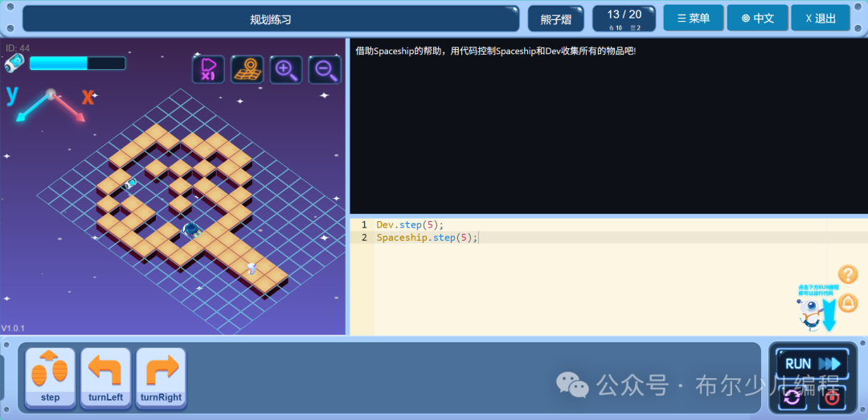Open the help question mark icon
The height and width of the screenshot is (420, 868).
point(848,274)
